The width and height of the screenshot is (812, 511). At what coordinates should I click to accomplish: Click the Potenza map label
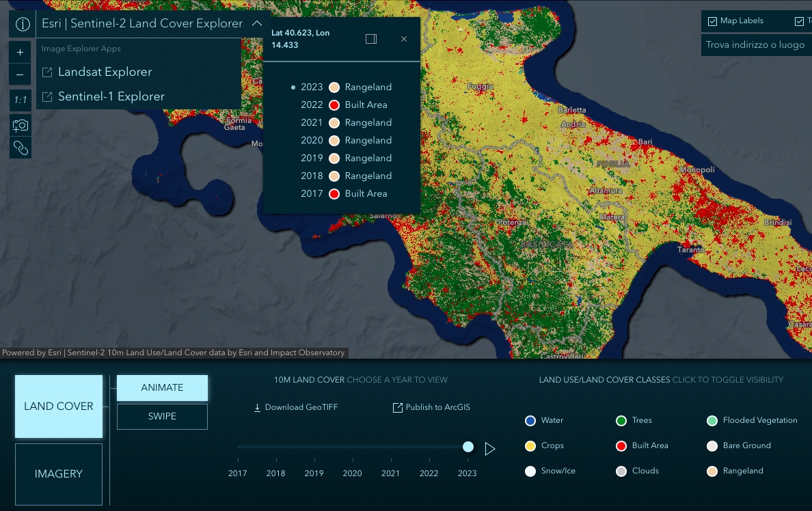pyautogui.click(x=512, y=222)
